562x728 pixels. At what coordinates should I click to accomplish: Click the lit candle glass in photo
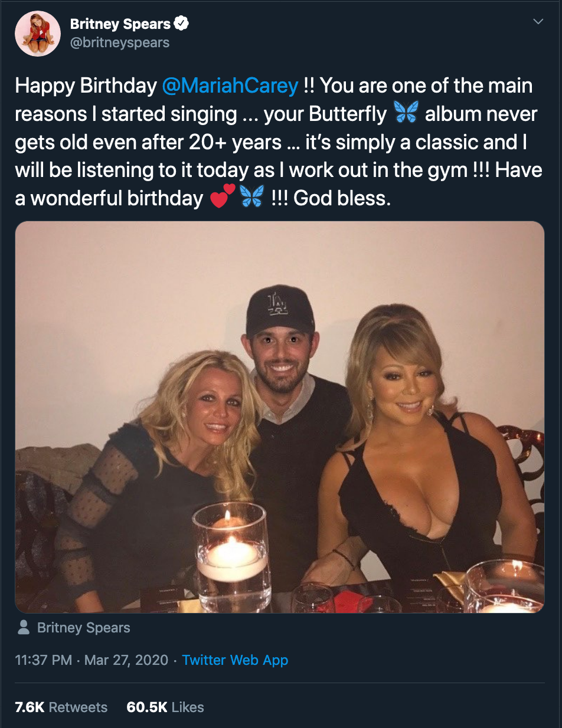(232, 553)
